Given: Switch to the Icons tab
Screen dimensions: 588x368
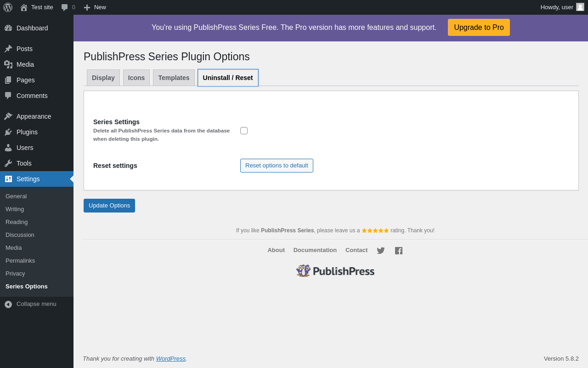Looking at the screenshot, I should (136, 78).
